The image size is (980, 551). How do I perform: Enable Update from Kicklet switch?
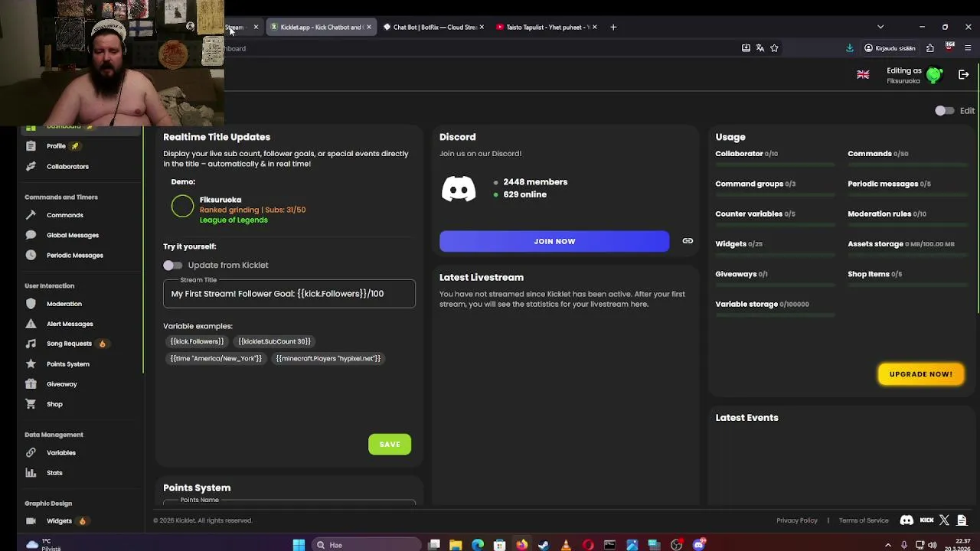[172, 265]
